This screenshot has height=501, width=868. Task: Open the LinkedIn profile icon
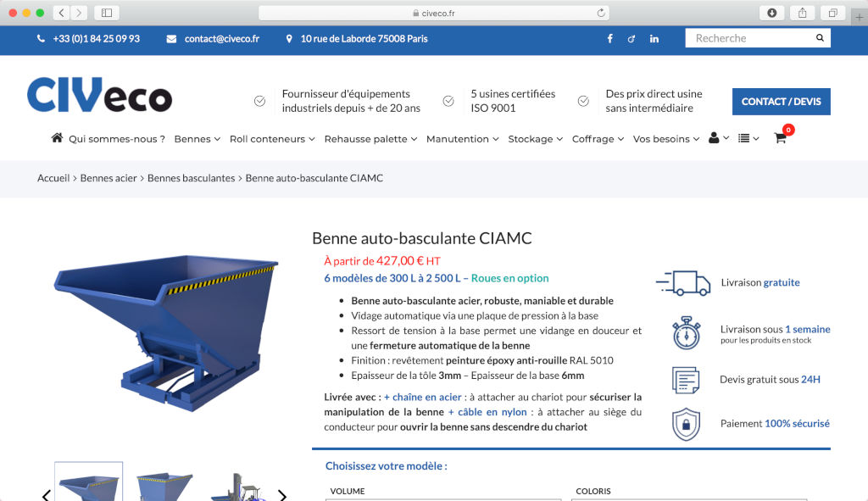(x=654, y=39)
